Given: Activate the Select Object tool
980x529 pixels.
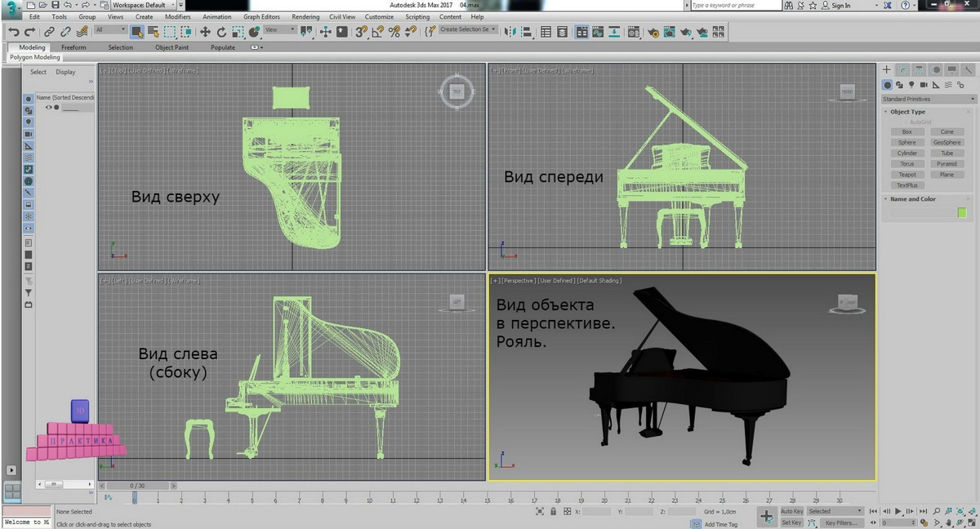Looking at the screenshot, I should point(137,32).
